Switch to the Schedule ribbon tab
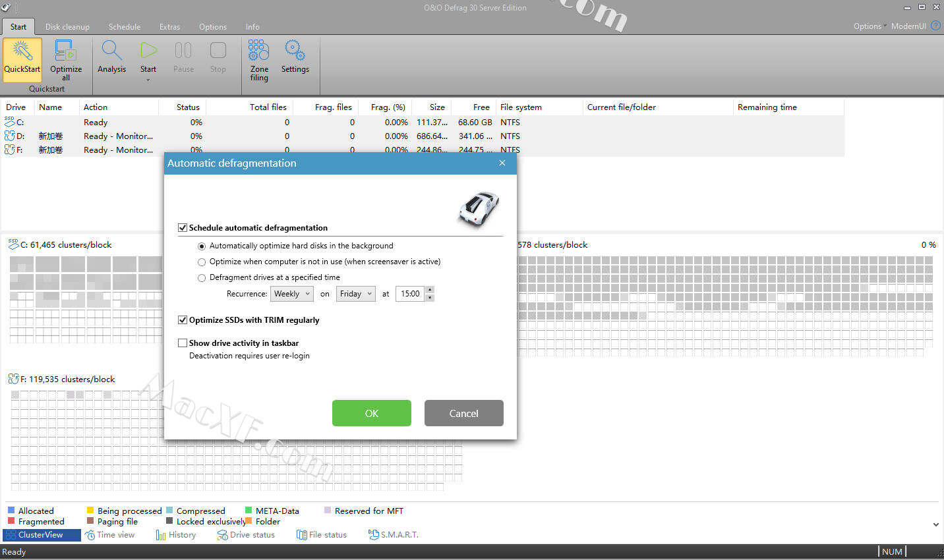 tap(125, 27)
